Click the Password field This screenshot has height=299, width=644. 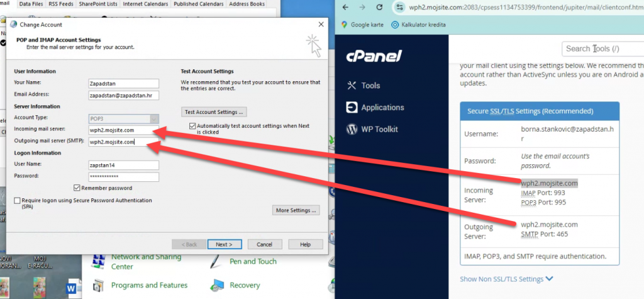[123, 177]
